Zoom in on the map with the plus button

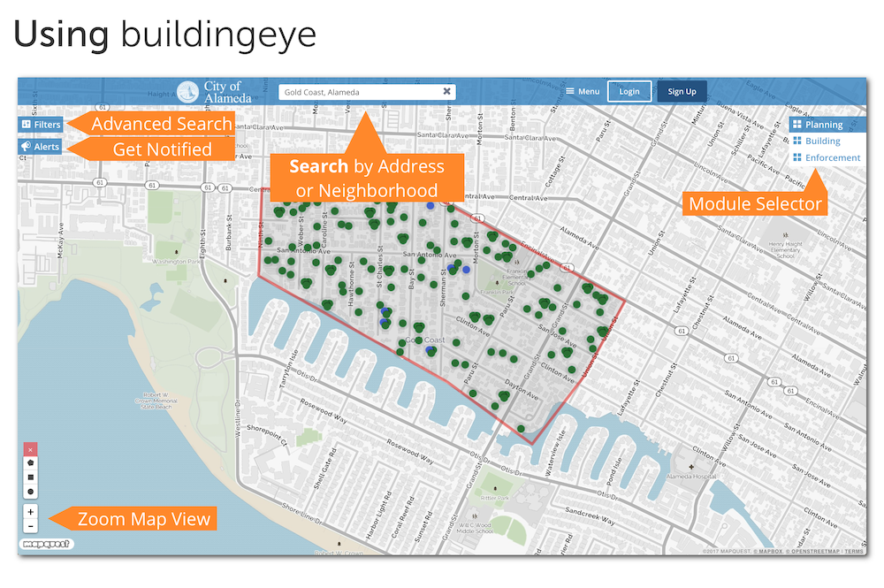tap(30, 512)
